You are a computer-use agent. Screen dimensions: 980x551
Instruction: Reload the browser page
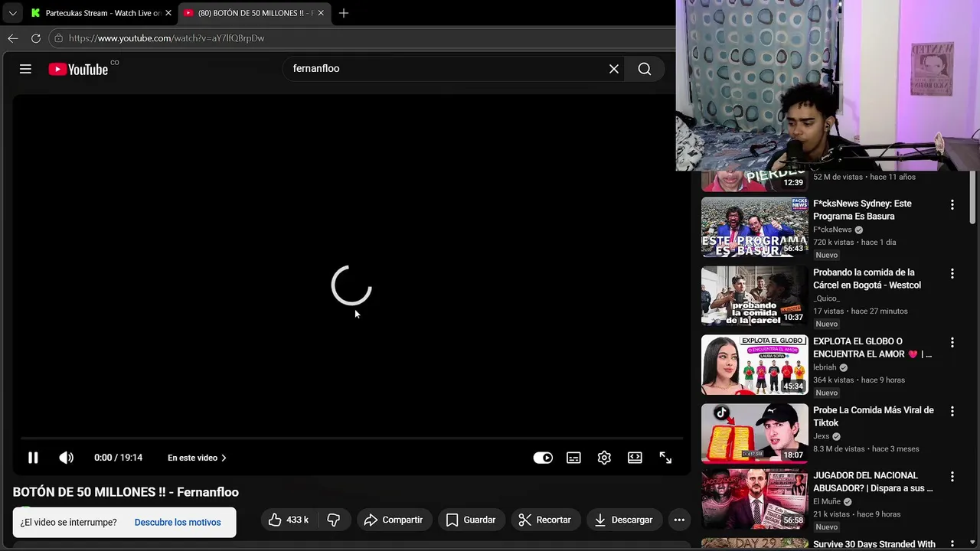click(x=36, y=38)
